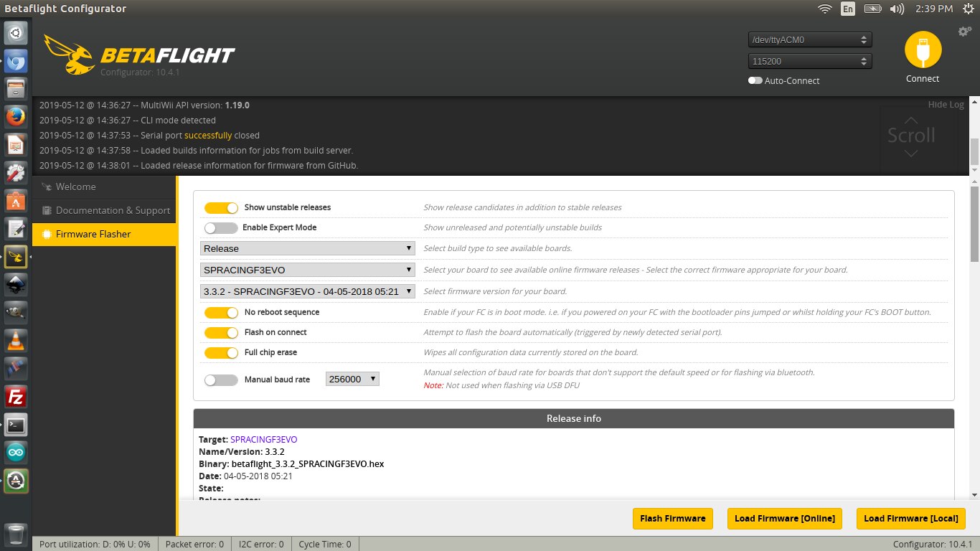
Task: Launch Firefox from the dock
Action: coord(17,116)
